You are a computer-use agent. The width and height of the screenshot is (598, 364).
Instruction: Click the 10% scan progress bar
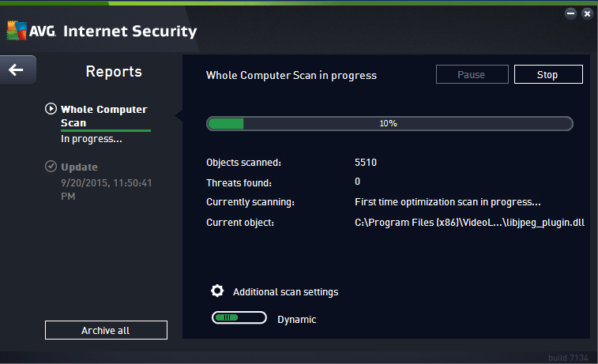[389, 123]
